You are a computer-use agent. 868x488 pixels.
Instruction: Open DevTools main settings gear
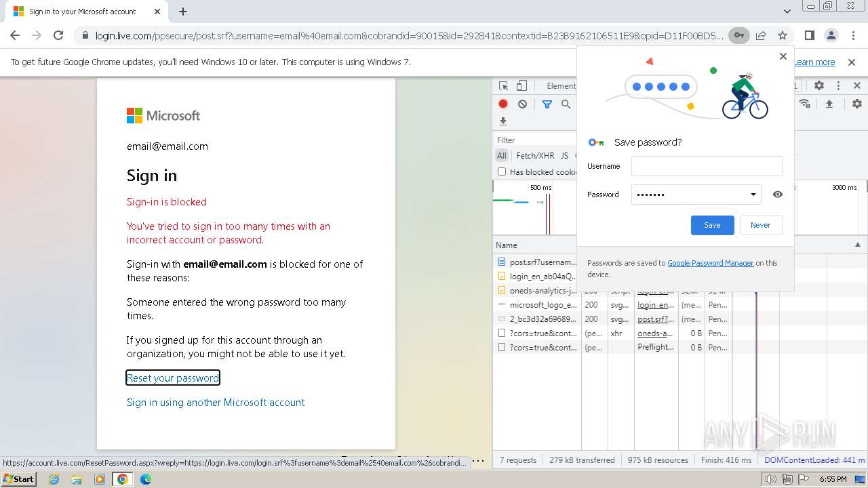(819, 86)
